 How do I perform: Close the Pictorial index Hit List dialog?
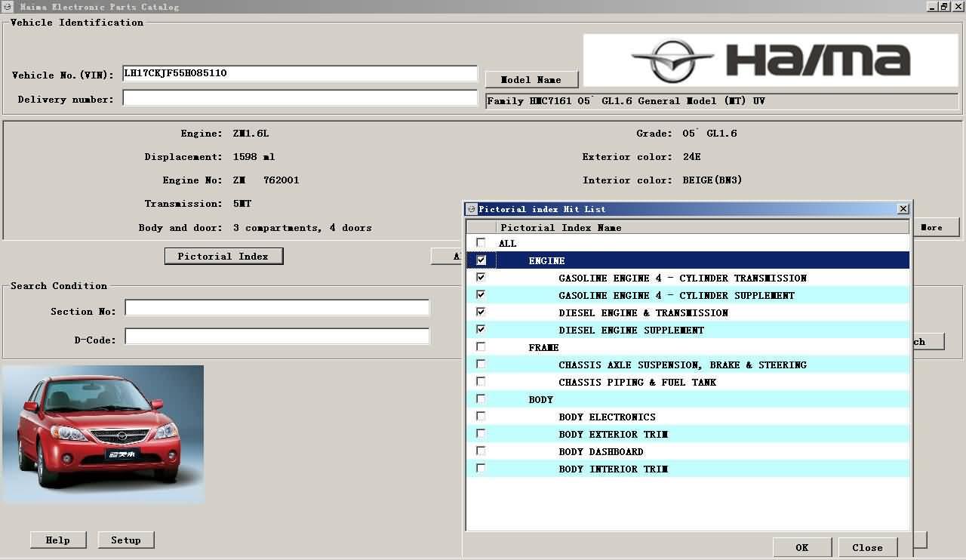pos(903,208)
